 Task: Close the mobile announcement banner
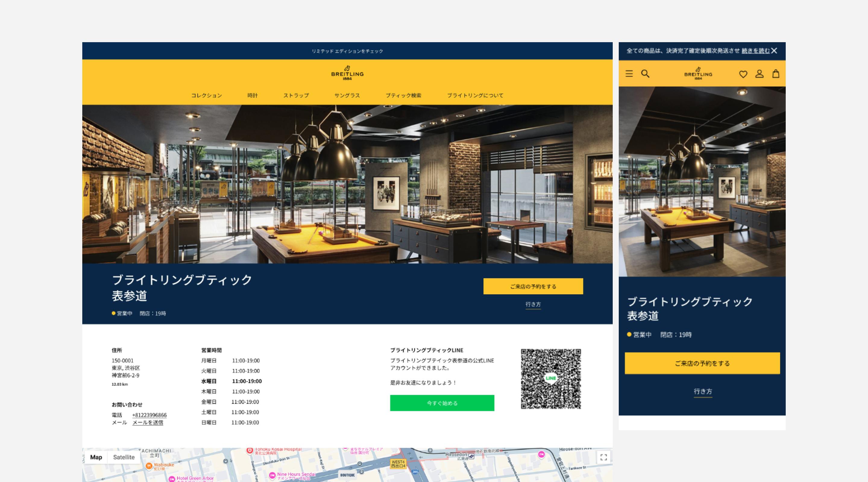(774, 51)
